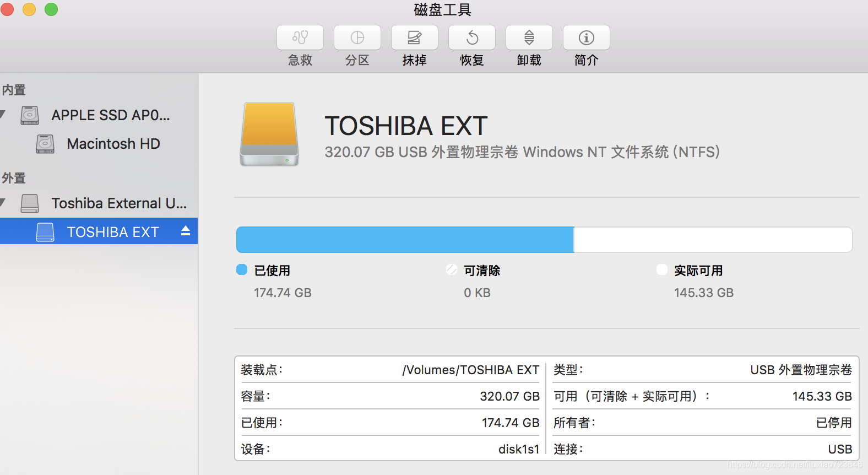The width and height of the screenshot is (868, 475).
Task: Click the 抹掉 label under toolbar
Action: (415, 60)
